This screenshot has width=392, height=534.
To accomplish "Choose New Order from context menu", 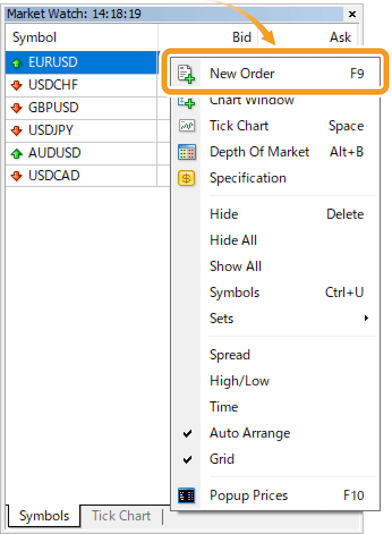I will (x=275, y=74).
